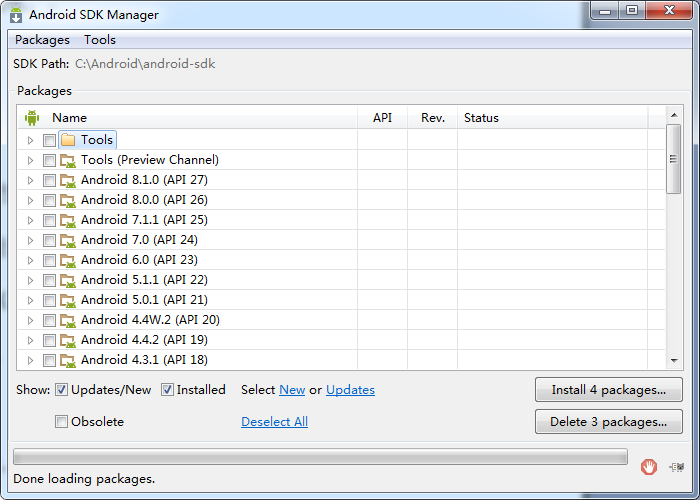Viewport: 700px width, 500px height.
Task: Sort by the Rev. column header
Action: coord(433,118)
